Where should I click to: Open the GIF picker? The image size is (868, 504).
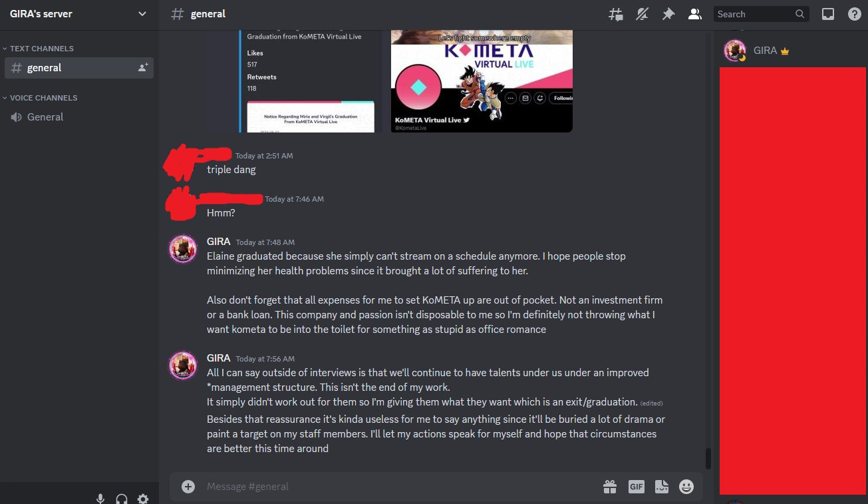click(x=637, y=487)
